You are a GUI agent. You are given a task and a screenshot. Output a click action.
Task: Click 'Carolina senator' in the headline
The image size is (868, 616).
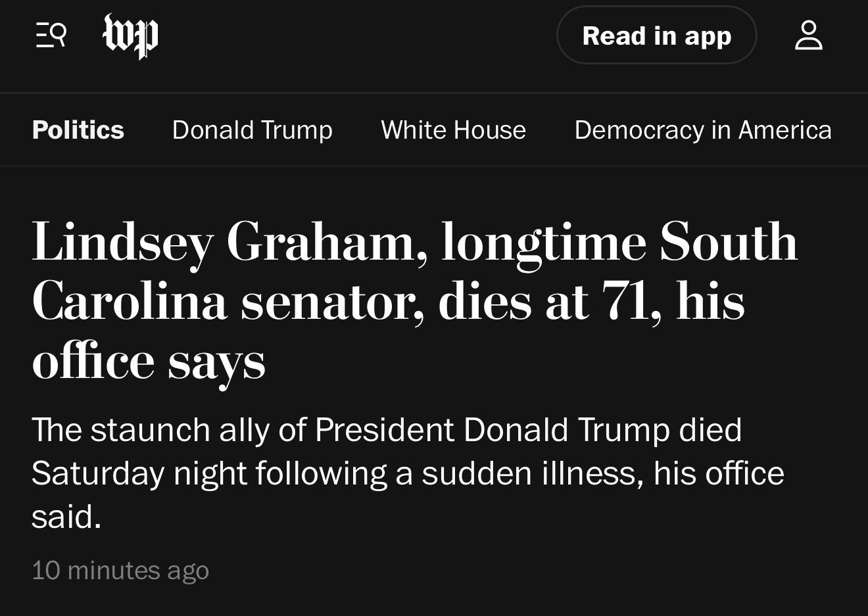pyautogui.click(x=228, y=302)
